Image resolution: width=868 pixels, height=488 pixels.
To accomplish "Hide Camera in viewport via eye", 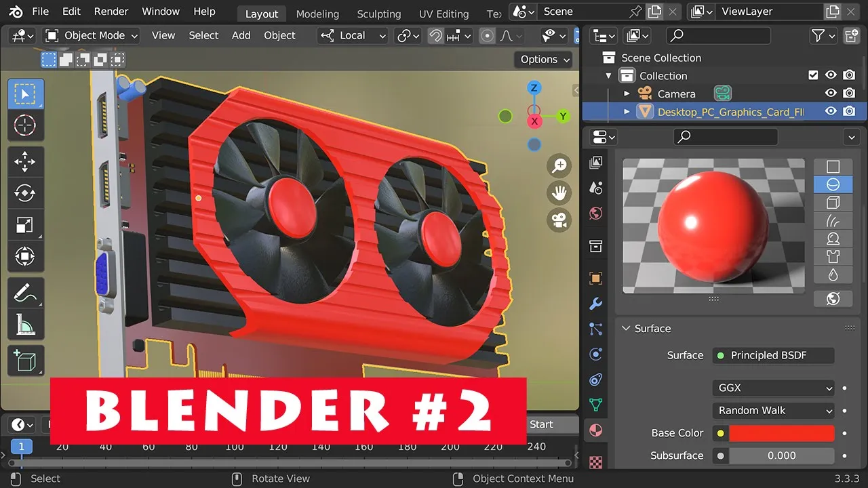I will click(831, 94).
